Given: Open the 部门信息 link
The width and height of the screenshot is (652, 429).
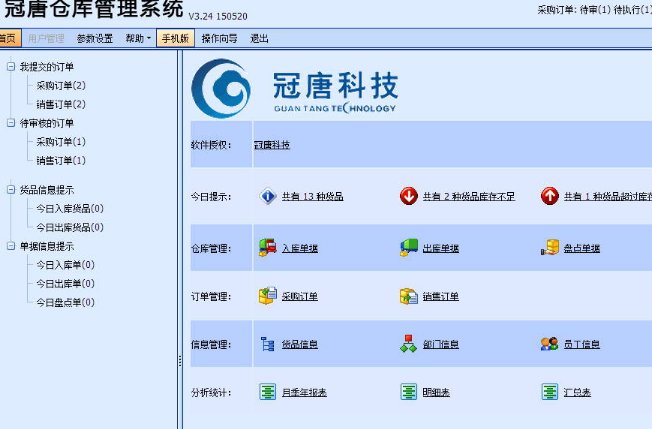Looking at the screenshot, I should pos(441,344).
